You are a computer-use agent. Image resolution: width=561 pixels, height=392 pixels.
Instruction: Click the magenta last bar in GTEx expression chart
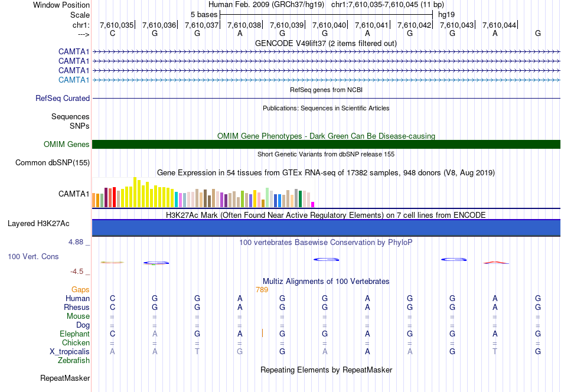tap(313, 205)
